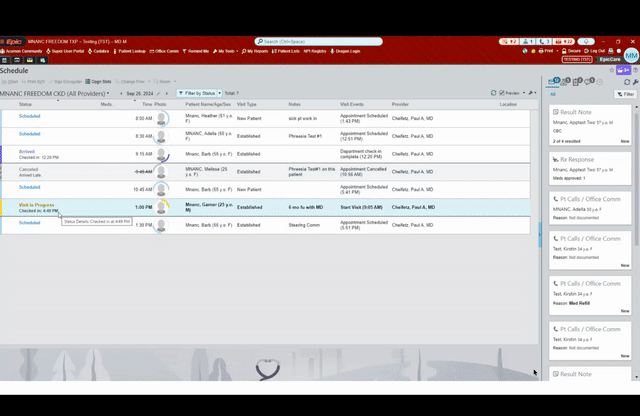
Task: Click the notification bell icon
Action: click(x=586, y=41)
